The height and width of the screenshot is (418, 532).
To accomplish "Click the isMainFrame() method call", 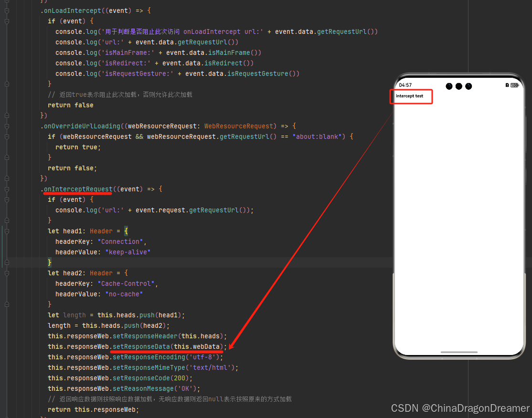I will [x=234, y=52].
